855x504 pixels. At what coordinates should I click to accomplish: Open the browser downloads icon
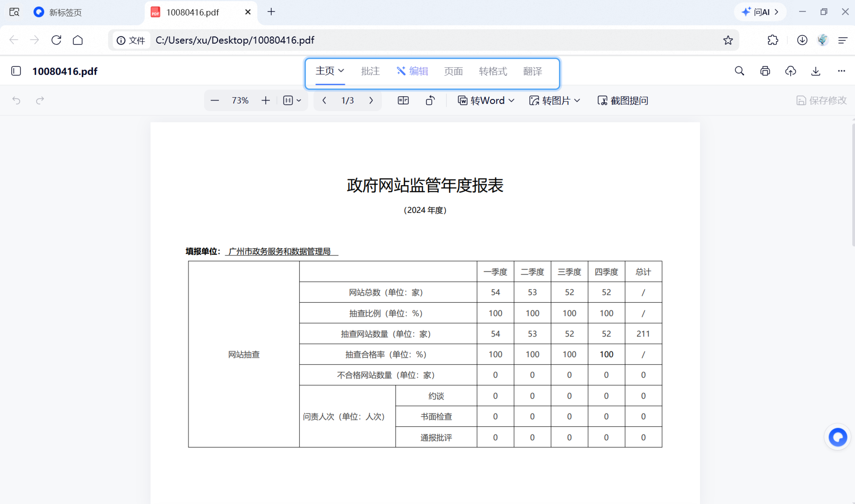[802, 40]
